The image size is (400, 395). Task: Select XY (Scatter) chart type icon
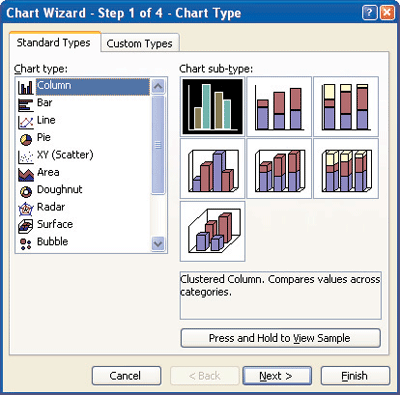coord(26,156)
